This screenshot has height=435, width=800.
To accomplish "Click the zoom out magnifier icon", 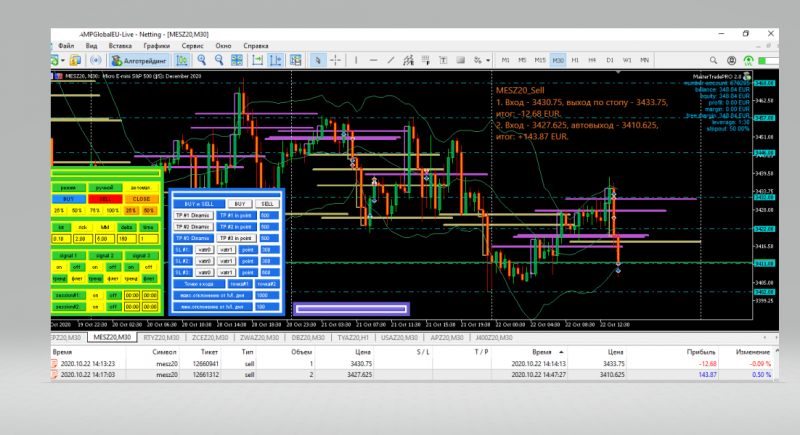I will click(x=219, y=61).
